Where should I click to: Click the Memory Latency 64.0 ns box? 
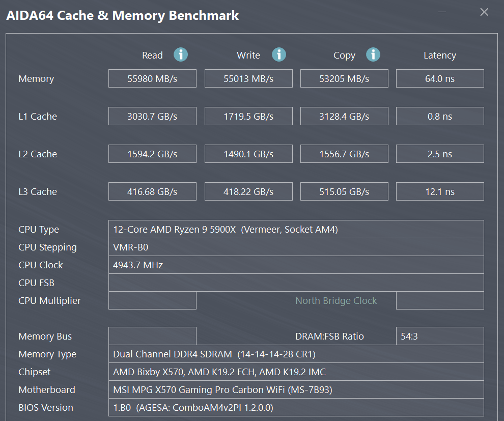click(x=440, y=79)
